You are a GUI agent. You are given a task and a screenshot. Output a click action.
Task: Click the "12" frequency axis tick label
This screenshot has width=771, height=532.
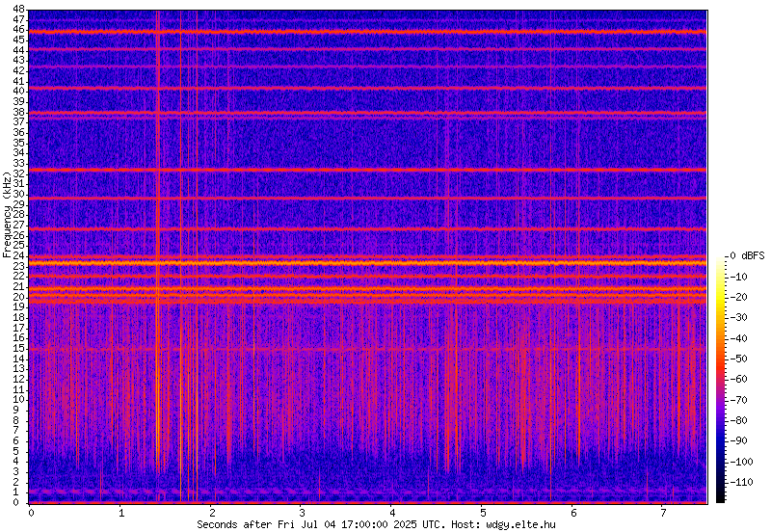tap(18, 379)
